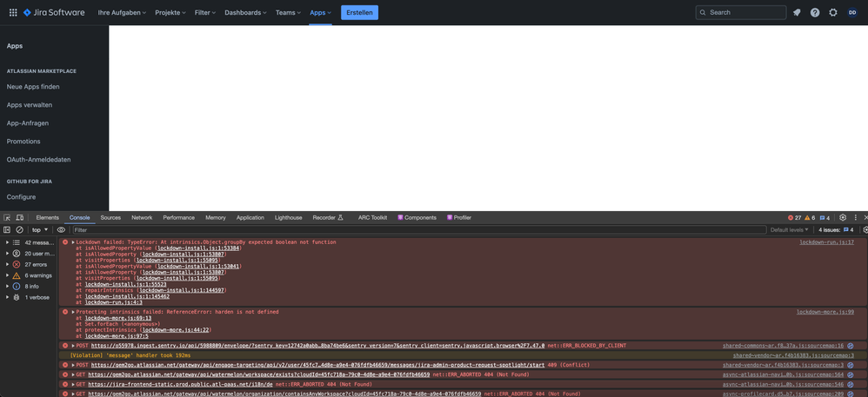This screenshot has width=868, height=397.
Task: Expand the 42 messages group
Action: coord(7,242)
